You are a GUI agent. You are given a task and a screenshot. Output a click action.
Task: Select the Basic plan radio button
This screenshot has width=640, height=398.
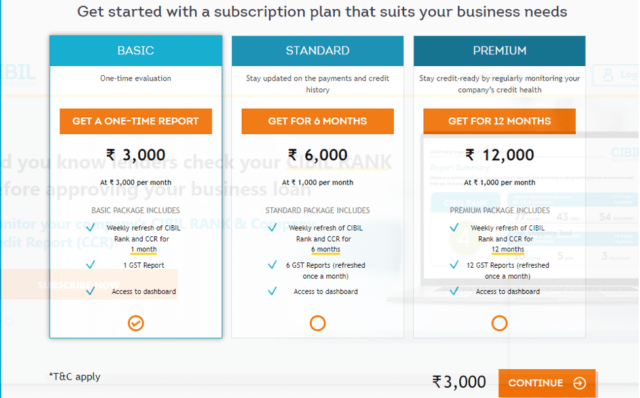[x=136, y=323]
